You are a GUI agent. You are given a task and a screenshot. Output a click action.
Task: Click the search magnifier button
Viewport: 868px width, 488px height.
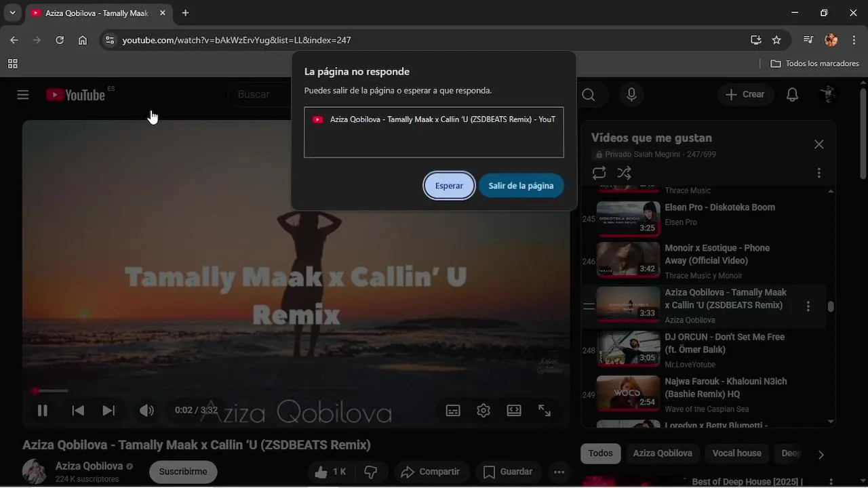point(589,95)
